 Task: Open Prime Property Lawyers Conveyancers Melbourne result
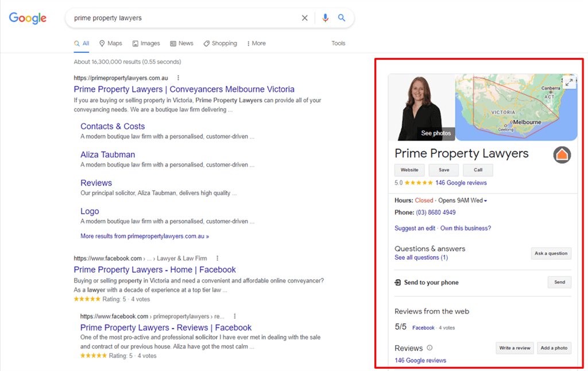click(x=184, y=89)
